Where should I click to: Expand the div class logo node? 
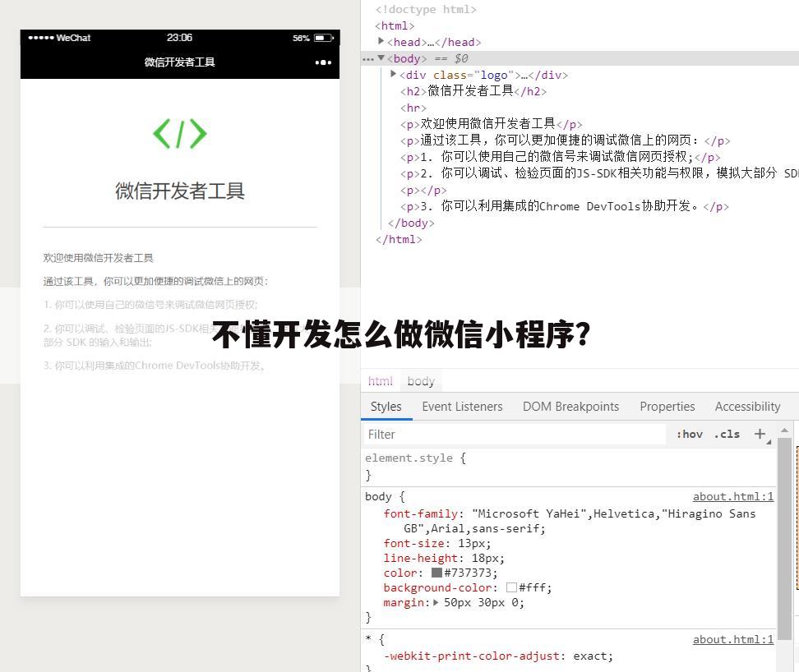click(x=393, y=74)
